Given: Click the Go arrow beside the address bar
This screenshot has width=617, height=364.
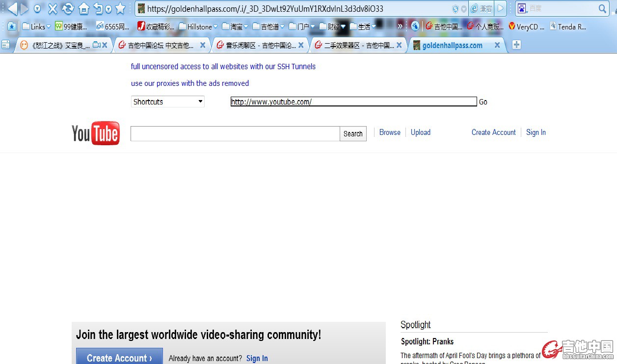Looking at the screenshot, I should click(x=500, y=9).
